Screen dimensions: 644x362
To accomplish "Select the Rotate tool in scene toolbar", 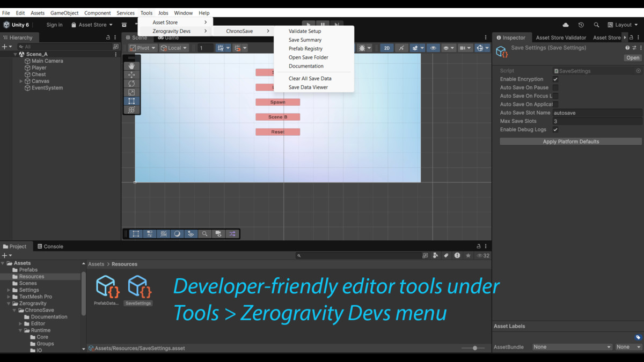I will click(x=131, y=84).
